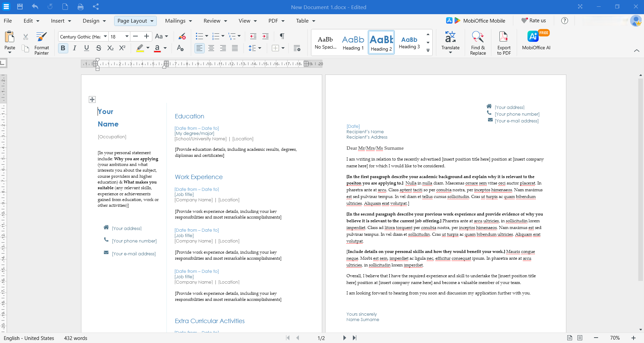Launch MobiOffice AI
This screenshot has height=343, width=644.
[536, 40]
